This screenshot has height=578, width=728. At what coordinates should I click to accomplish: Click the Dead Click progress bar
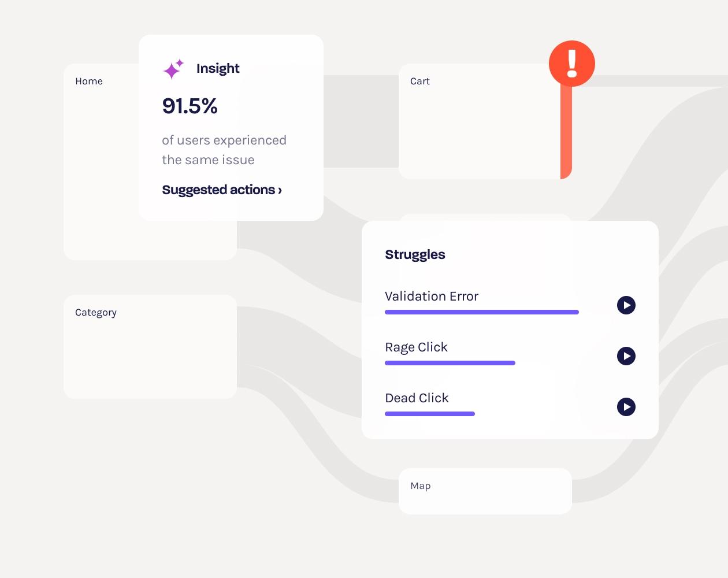429,414
